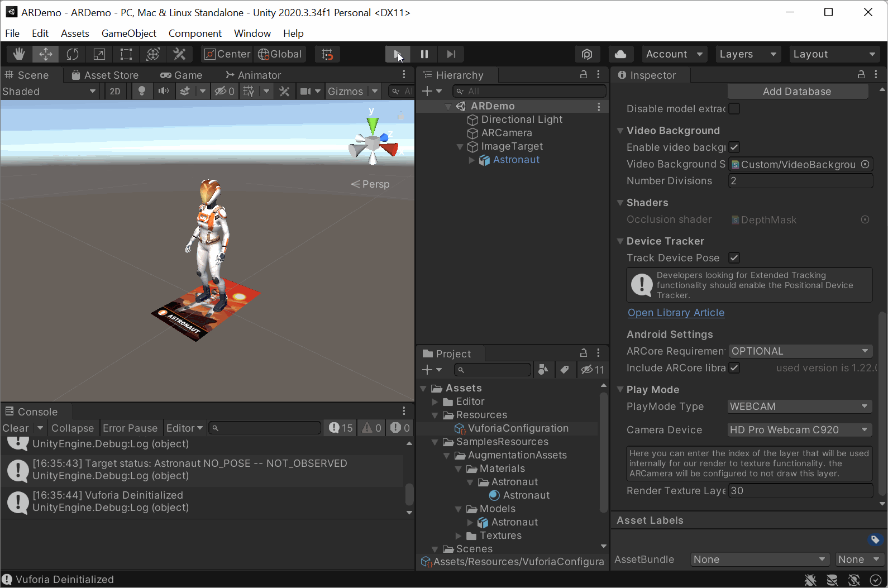Collapse the ARDemo scene in Hierarchy

click(x=448, y=106)
